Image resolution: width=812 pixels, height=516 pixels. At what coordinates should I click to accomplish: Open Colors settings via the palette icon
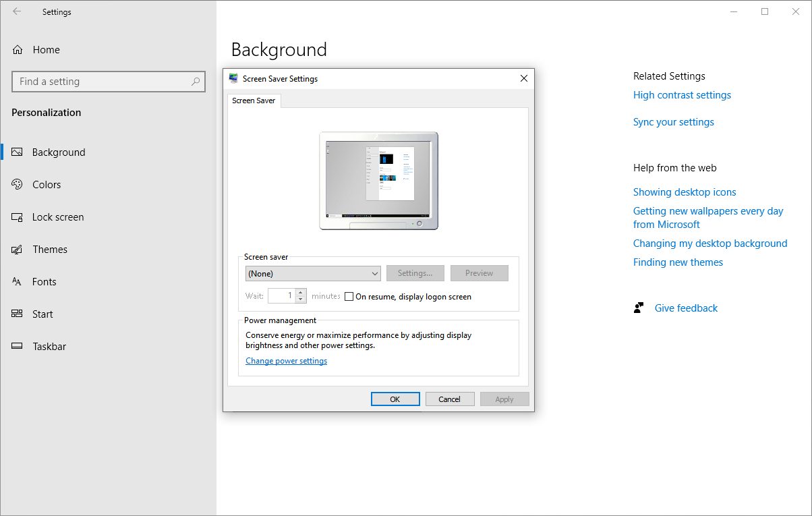16,184
